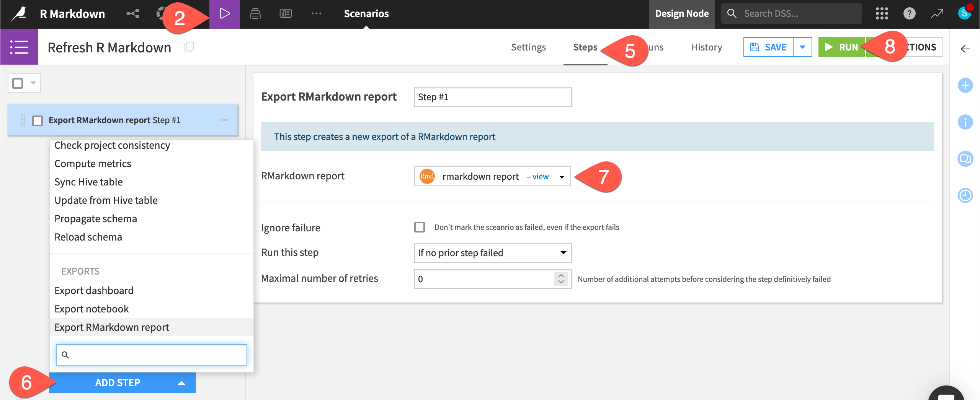The height and width of the screenshot is (400, 980).
Task: Click the Refresh R Markdown scenario title
Action: 109,47
